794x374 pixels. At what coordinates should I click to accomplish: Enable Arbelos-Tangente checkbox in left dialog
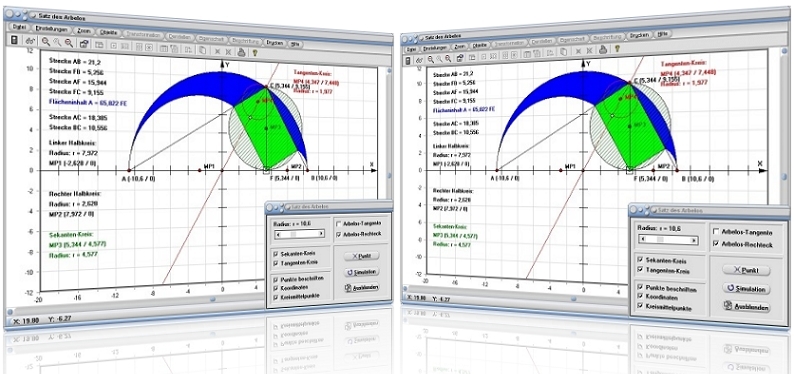point(338,224)
